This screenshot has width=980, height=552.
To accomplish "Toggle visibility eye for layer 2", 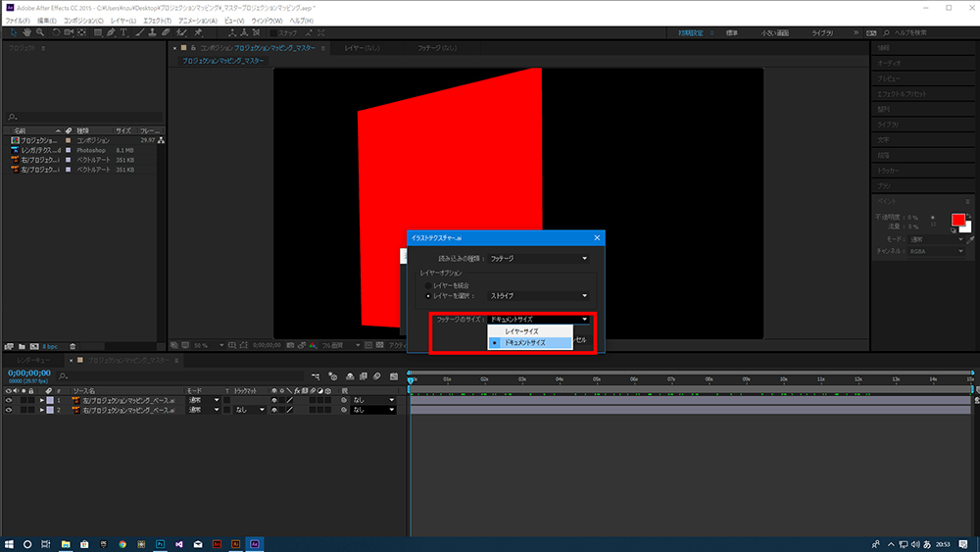I will coord(9,410).
